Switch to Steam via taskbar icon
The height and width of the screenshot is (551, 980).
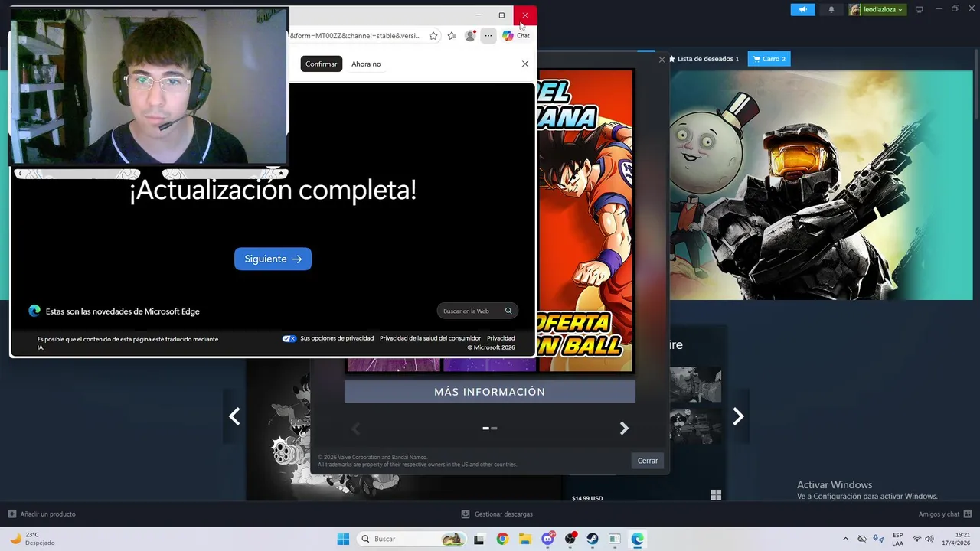click(x=593, y=539)
